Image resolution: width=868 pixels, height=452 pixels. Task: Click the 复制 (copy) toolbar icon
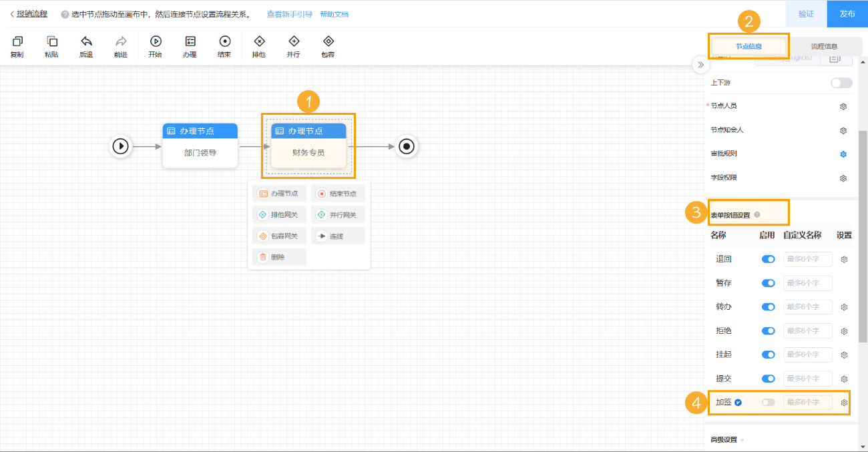[x=17, y=41]
